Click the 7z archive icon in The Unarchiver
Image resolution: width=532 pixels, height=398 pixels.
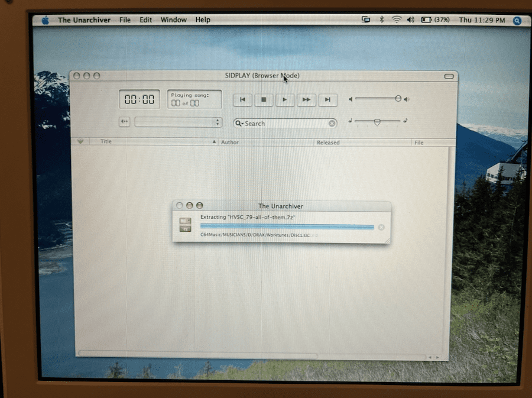coord(186,225)
